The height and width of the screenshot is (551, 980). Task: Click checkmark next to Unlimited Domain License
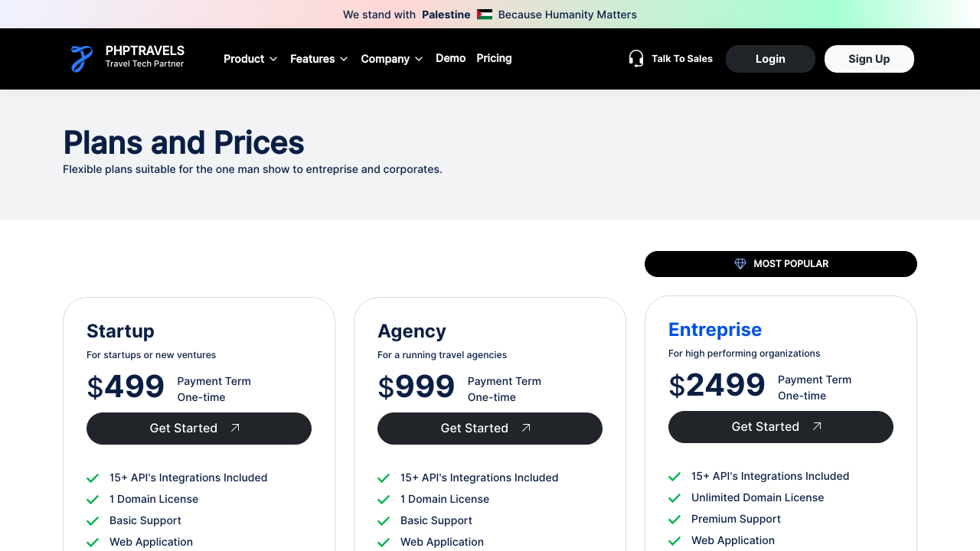pos(675,498)
